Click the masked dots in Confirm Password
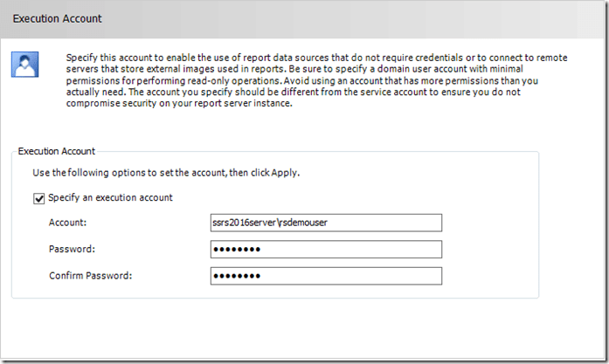 pos(237,277)
